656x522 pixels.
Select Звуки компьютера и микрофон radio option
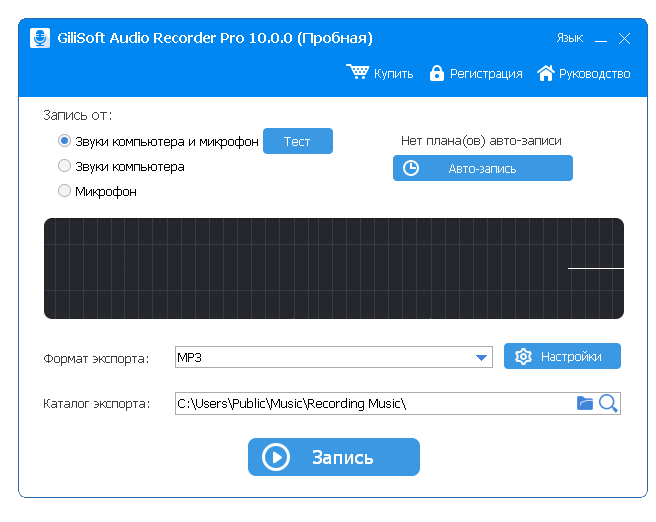pos(65,141)
